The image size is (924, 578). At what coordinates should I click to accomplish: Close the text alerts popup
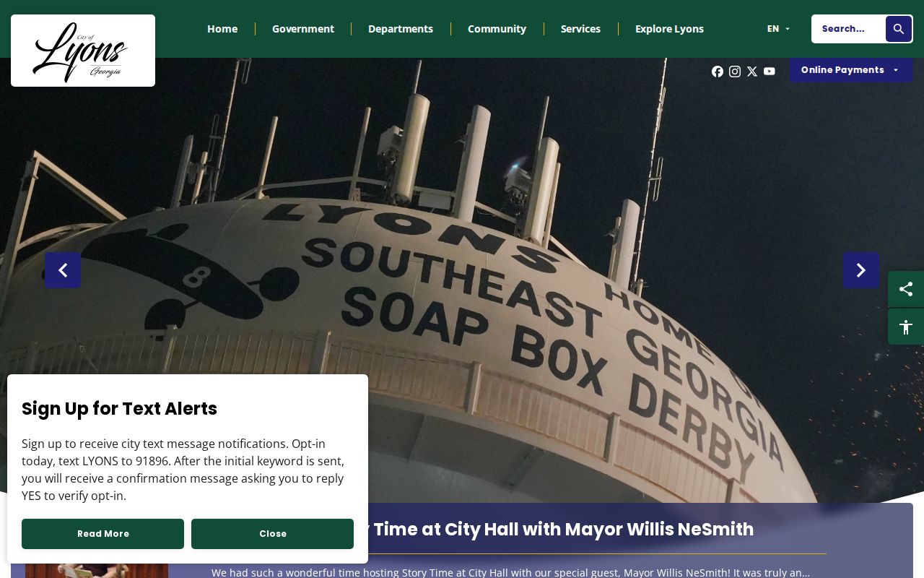pyautogui.click(x=272, y=534)
